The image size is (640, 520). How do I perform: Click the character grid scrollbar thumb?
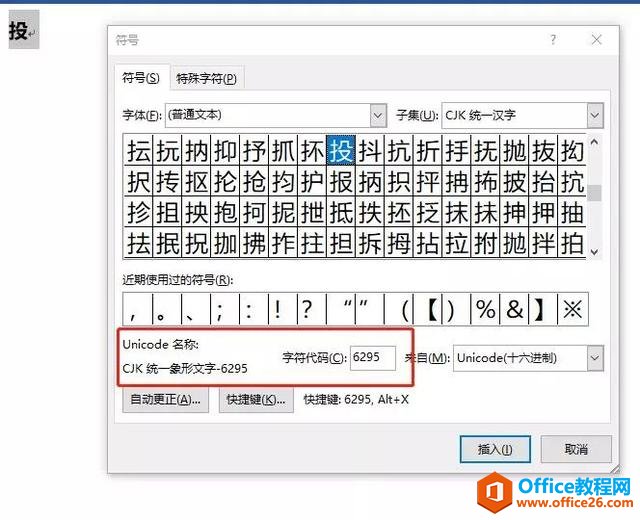596,193
